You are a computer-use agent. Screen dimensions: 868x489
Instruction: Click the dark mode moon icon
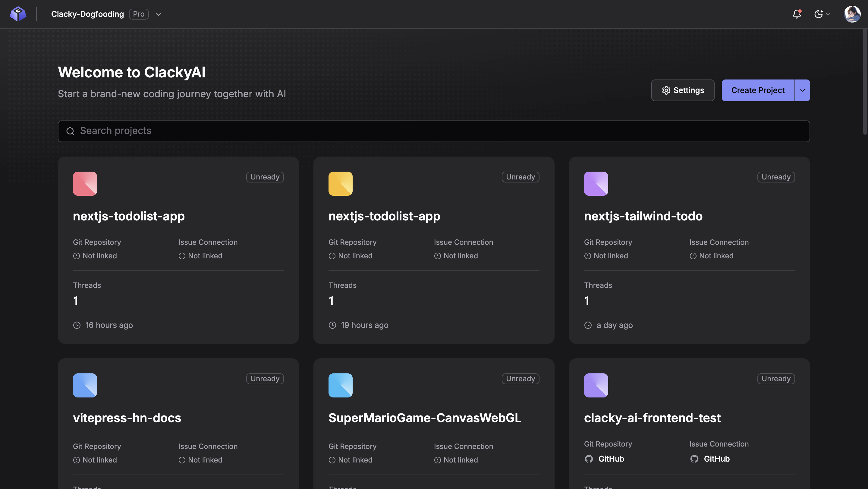pos(819,14)
